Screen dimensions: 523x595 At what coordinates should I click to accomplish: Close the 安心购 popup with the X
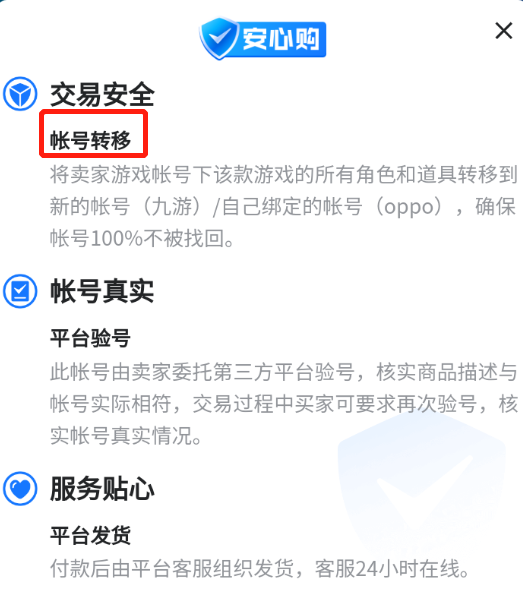click(x=504, y=31)
